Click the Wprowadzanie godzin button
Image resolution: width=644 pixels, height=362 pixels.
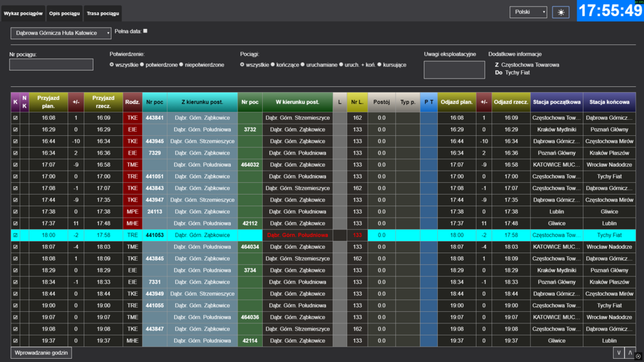[41, 353]
